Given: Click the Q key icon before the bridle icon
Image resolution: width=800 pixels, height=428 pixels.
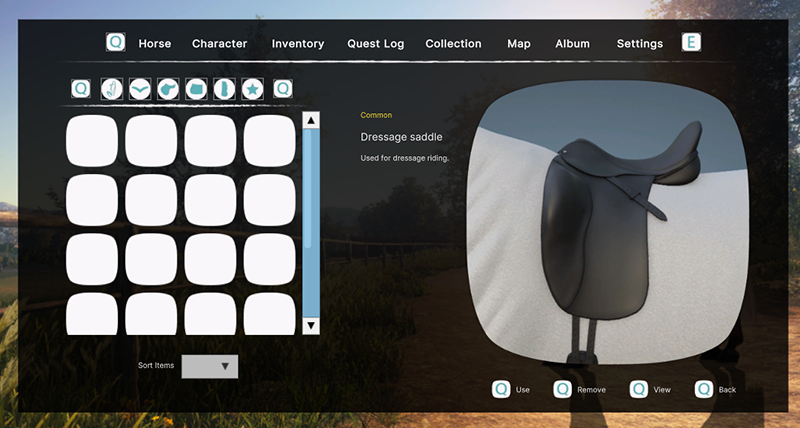Looking at the screenshot, I should click(x=81, y=89).
